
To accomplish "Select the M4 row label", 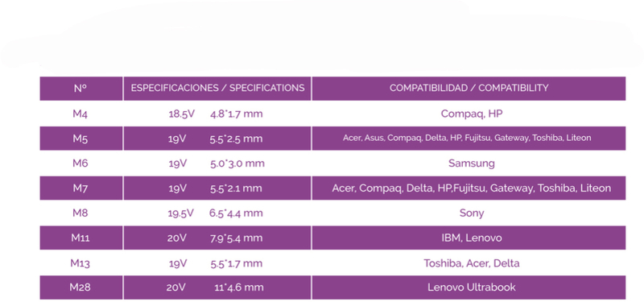I will click(80, 114).
